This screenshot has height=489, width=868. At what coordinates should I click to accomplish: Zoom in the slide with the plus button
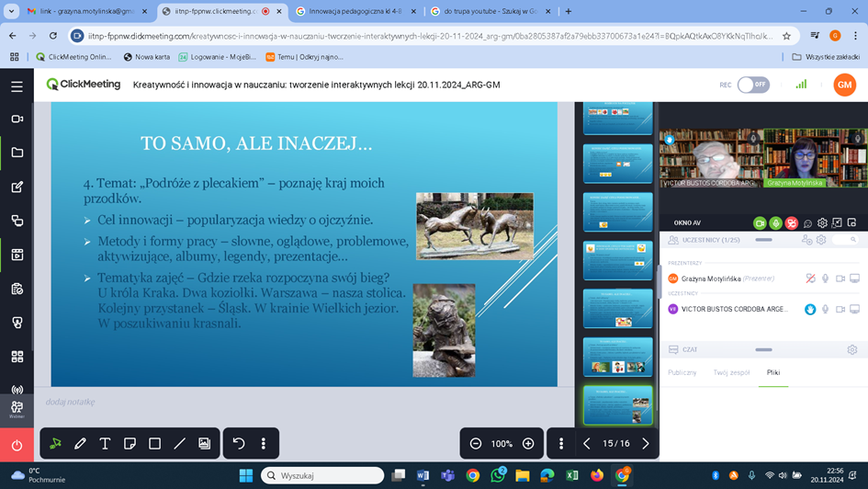pyautogui.click(x=528, y=444)
